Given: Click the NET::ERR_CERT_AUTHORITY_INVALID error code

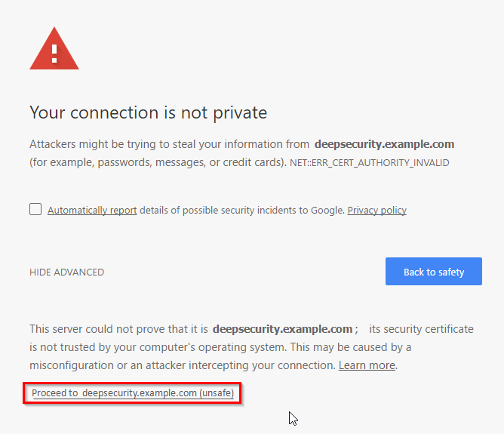Looking at the screenshot, I should 370,163.
